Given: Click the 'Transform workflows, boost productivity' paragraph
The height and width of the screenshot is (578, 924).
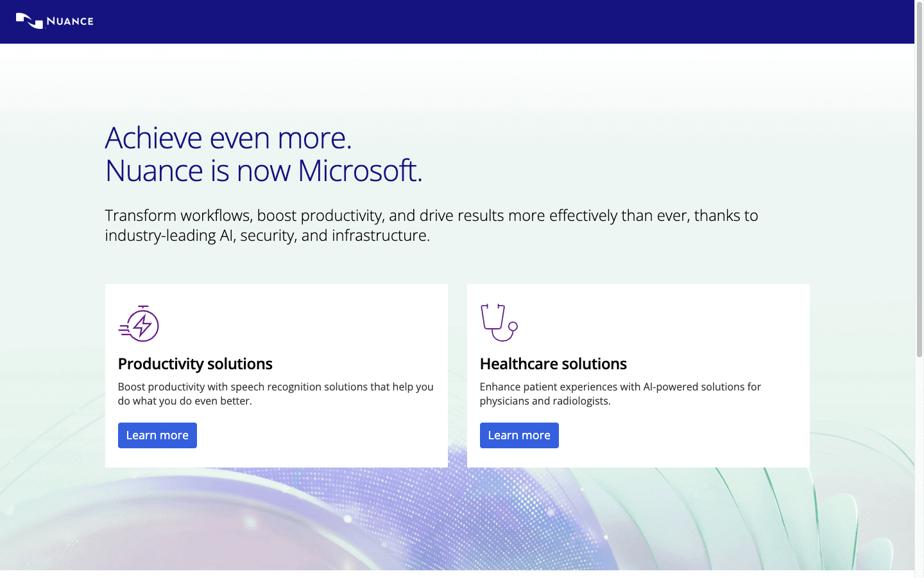Looking at the screenshot, I should (x=431, y=225).
